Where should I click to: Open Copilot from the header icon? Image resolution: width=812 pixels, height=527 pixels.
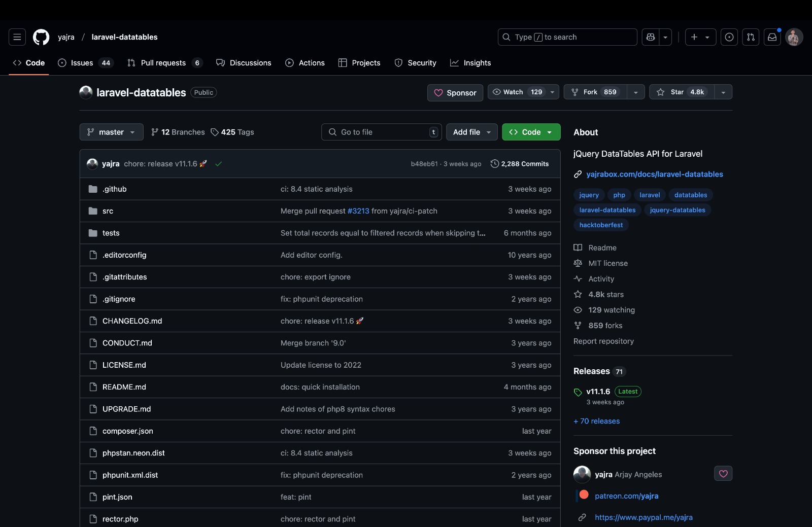(650, 37)
